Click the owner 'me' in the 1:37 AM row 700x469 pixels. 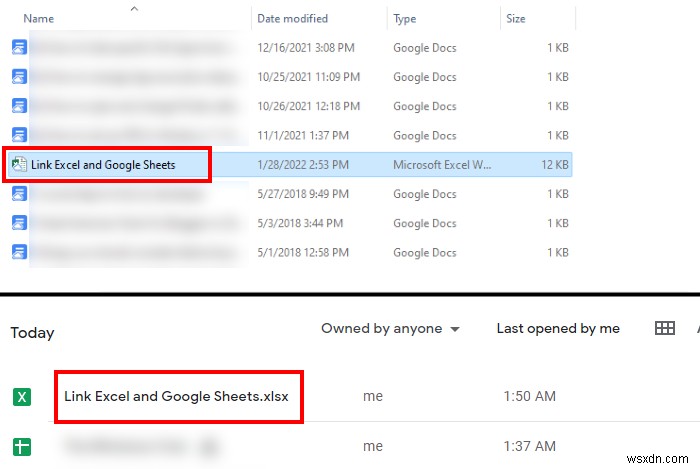click(x=373, y=447)
